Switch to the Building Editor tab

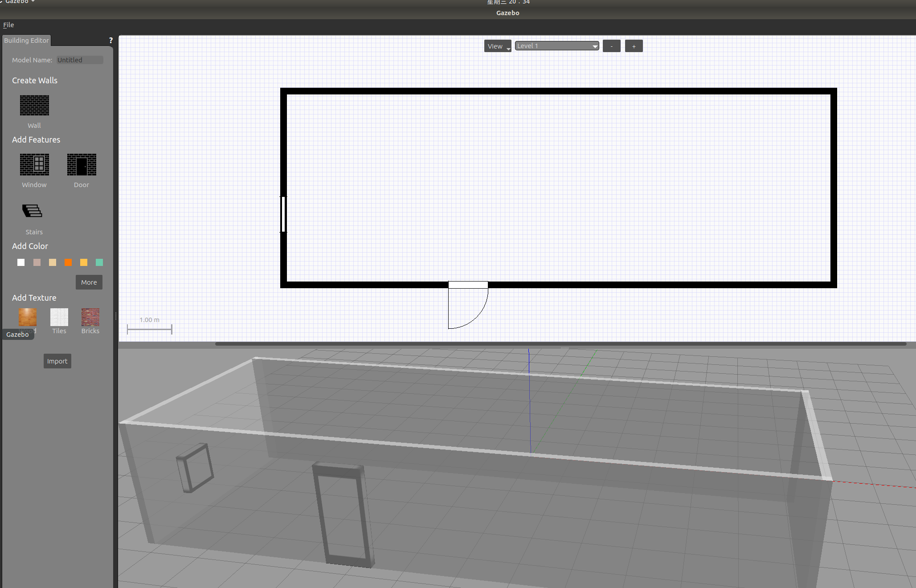[26, 41]
